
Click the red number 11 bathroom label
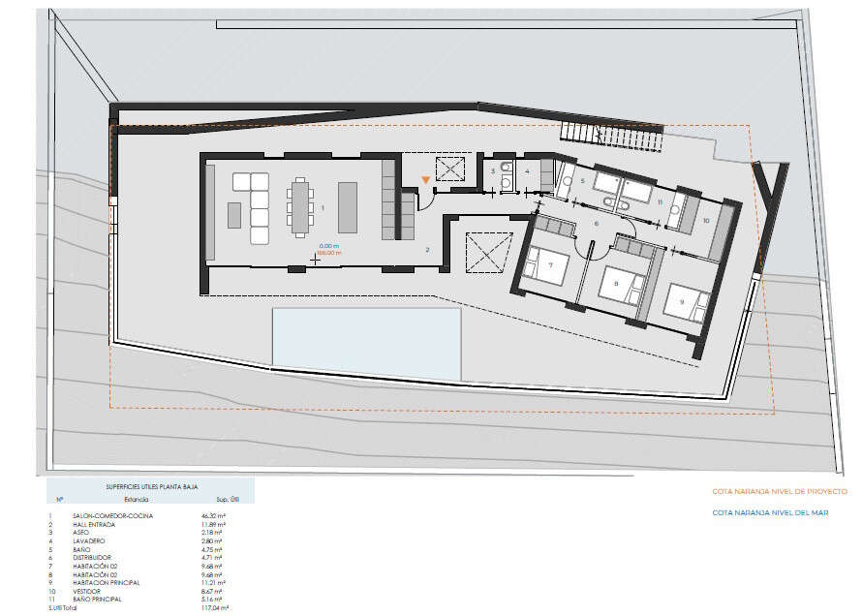[x=660, y=203]
